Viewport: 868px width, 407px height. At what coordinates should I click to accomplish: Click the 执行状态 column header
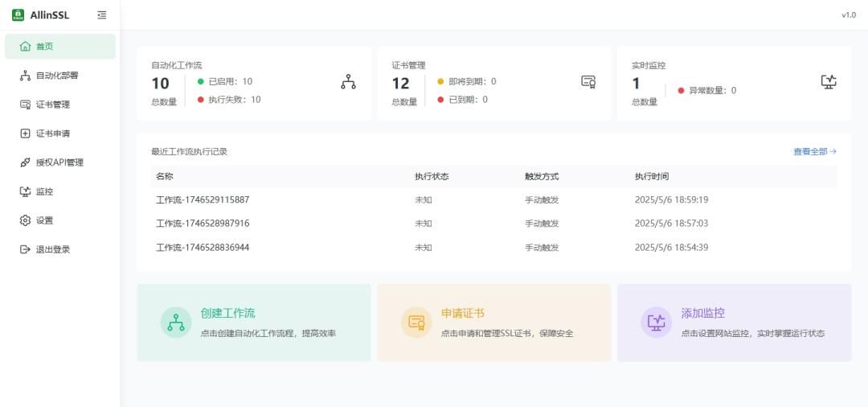tap(432, 177)
